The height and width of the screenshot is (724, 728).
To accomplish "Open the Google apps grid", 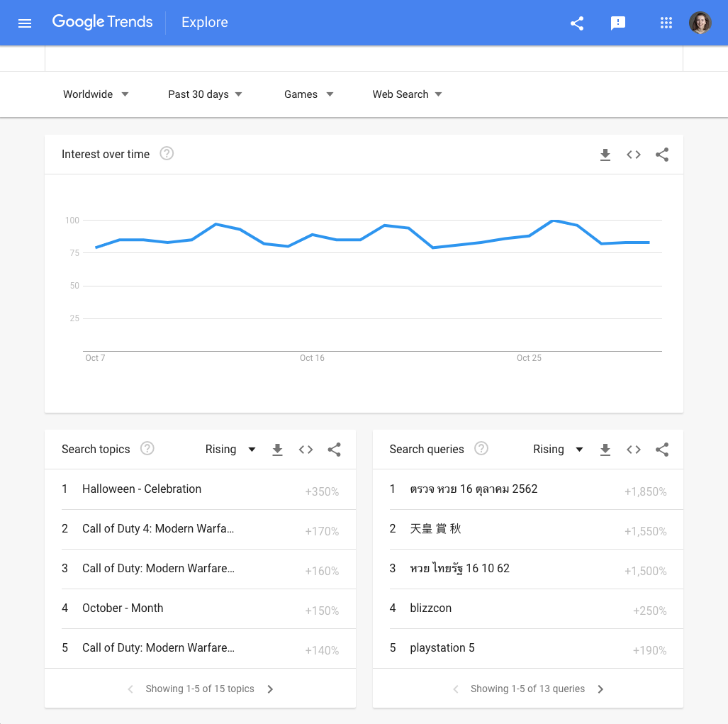I will [x=666, y=23].
